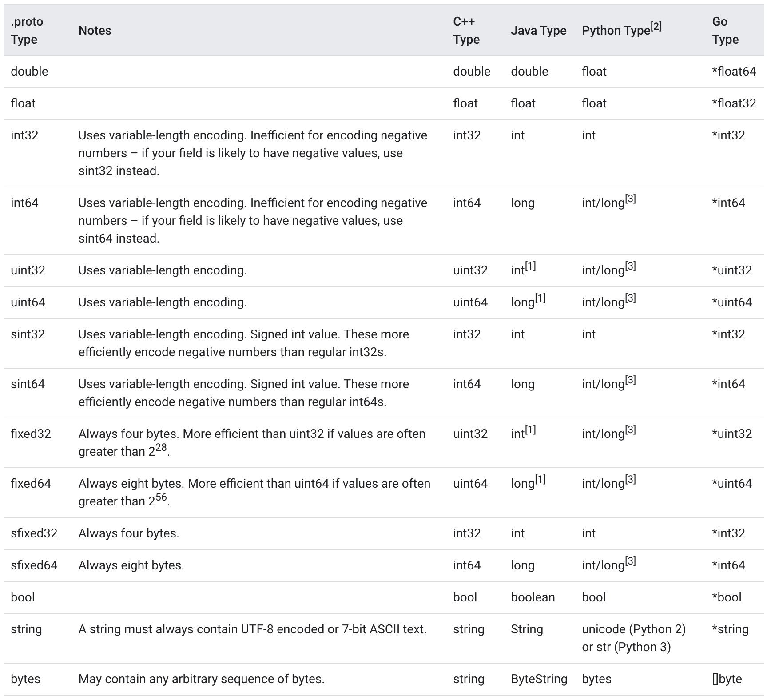Select the '*float64' Go type cell
The image size is (771, 700).
(x=734, y=72)
